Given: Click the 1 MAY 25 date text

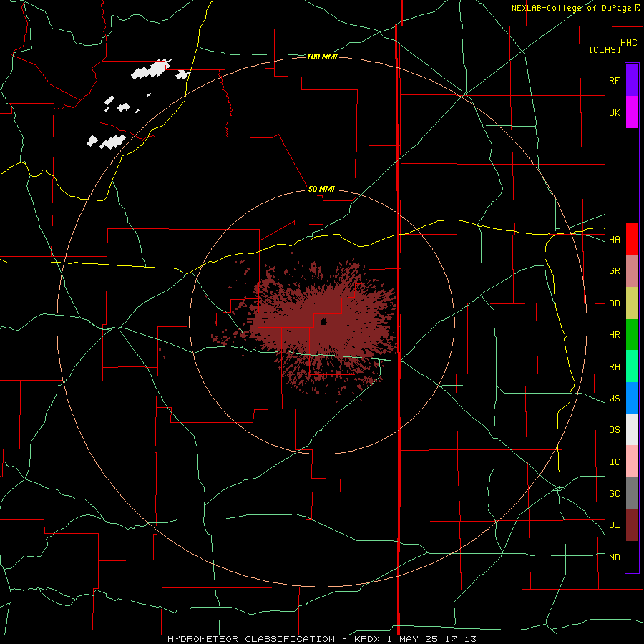Looking at the screenshot, I should coord(414,639).
